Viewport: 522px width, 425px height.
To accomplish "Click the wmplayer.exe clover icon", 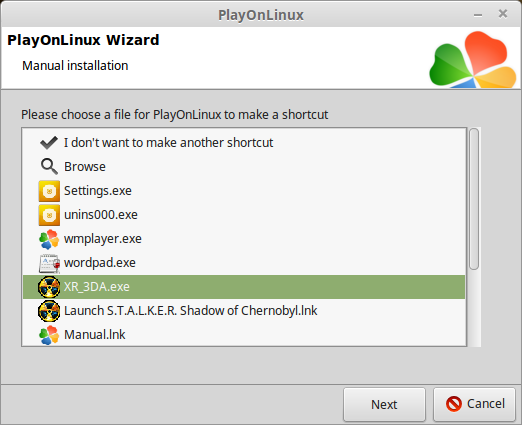I will (49, 239).
